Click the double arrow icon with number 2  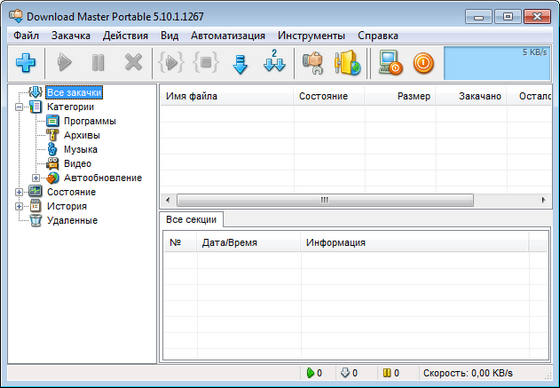tap(274, 61)
